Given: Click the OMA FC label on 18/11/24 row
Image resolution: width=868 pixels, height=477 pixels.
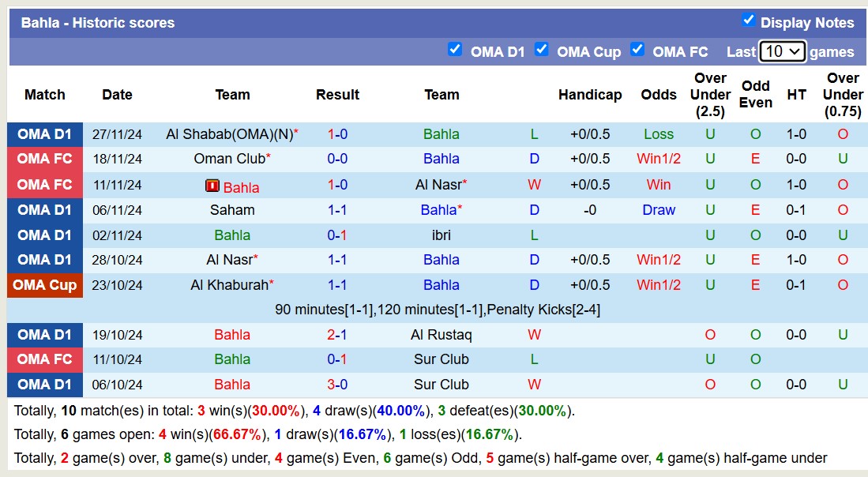Looking at the screenshot, I should click(45, 159).
